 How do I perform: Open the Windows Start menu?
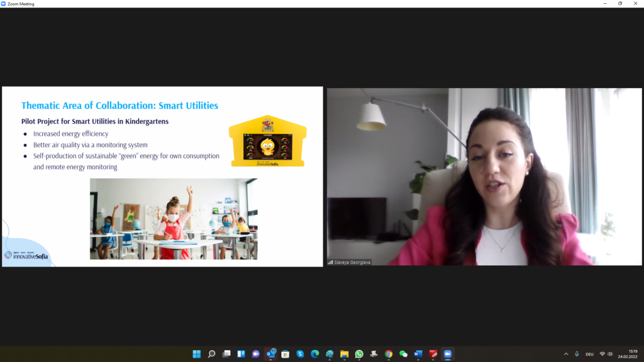pos(197,354)
